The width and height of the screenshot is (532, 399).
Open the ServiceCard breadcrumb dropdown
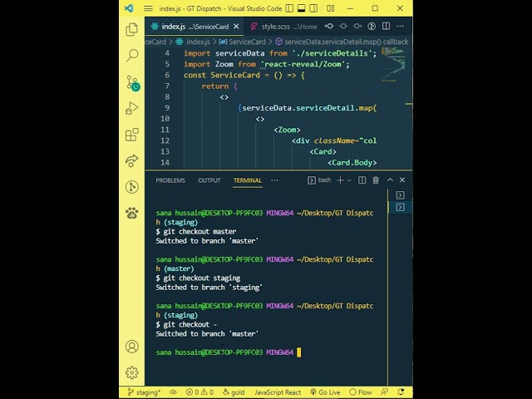(x=242, y=42)
